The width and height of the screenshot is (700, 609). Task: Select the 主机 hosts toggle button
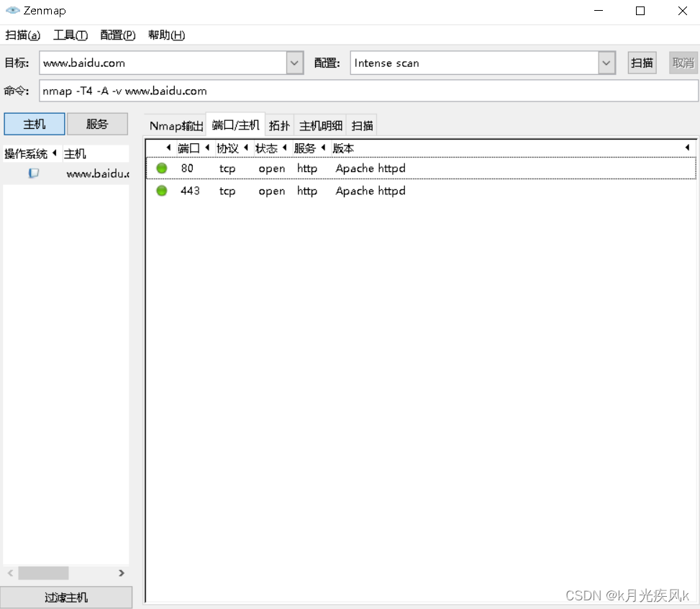35,124
